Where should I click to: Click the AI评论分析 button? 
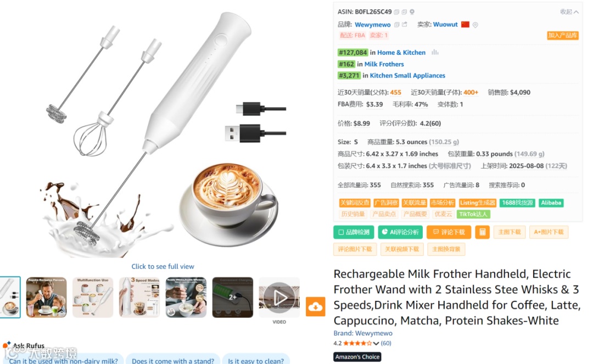point(400,232)
